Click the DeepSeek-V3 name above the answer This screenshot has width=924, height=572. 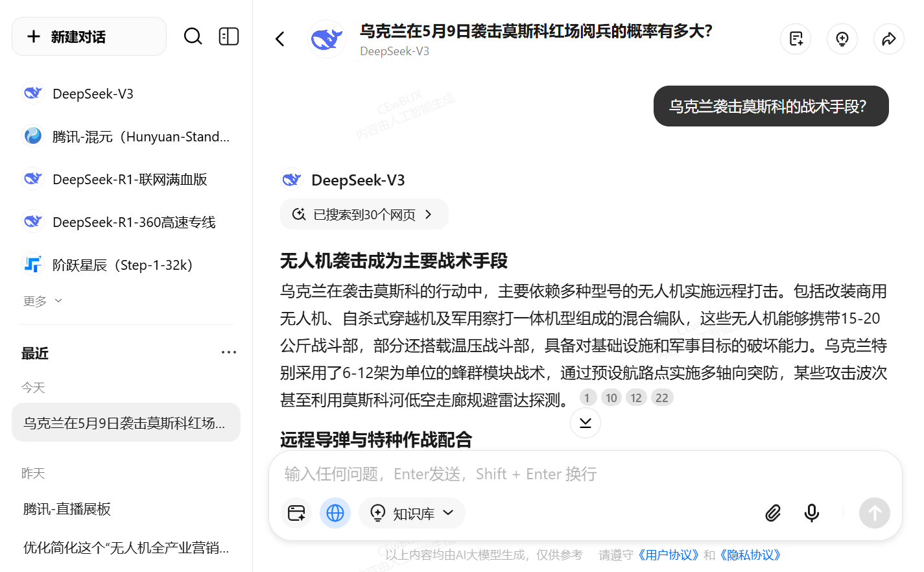pos(358,180)
